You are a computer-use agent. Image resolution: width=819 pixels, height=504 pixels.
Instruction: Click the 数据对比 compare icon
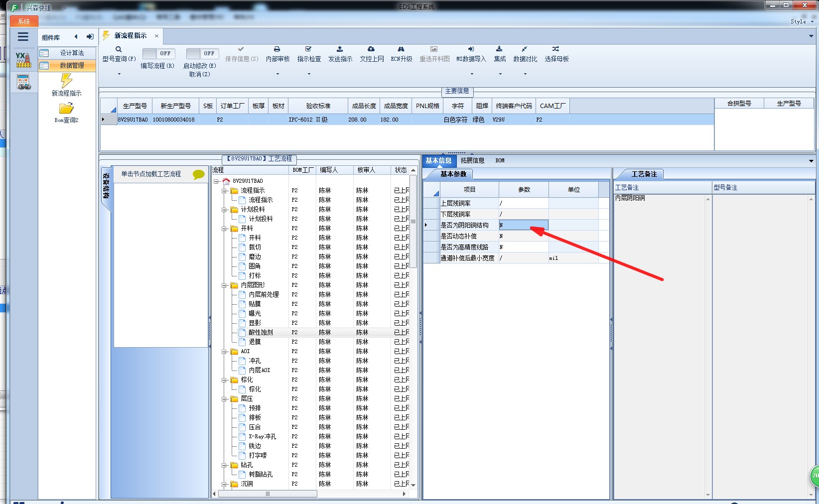(525, 49)
